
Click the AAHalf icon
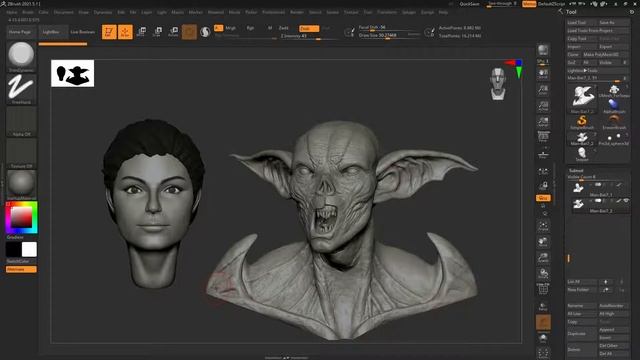pyautogui.click(x=543, y=122)
